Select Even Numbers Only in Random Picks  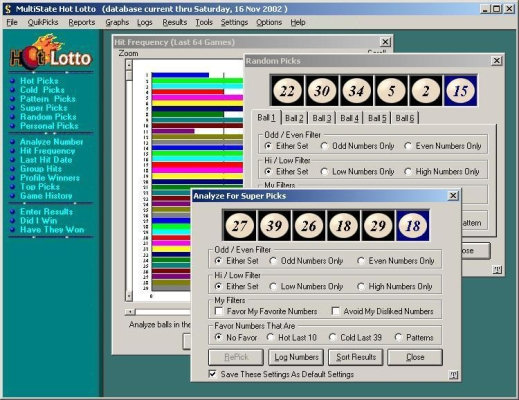tap(442, 146)
